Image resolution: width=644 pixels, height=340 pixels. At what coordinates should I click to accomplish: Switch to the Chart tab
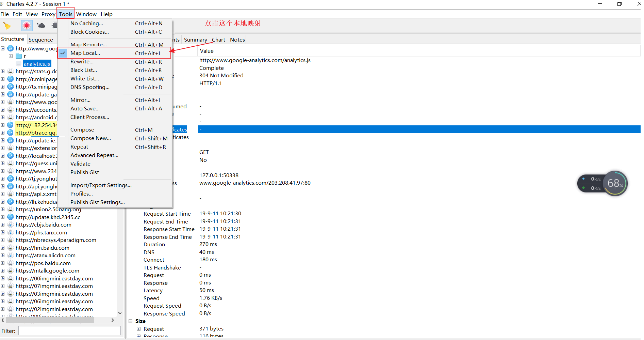[218, 40]
